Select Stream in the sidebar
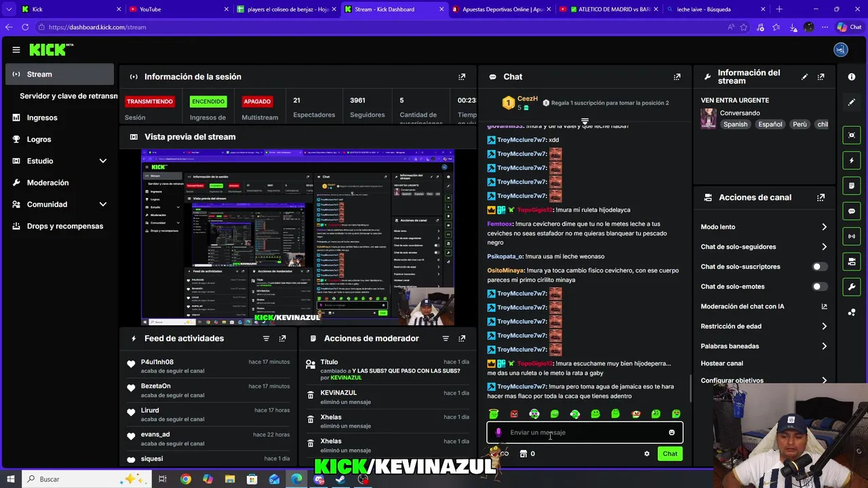This screenshot has width=868, height=488. point(60,74)
